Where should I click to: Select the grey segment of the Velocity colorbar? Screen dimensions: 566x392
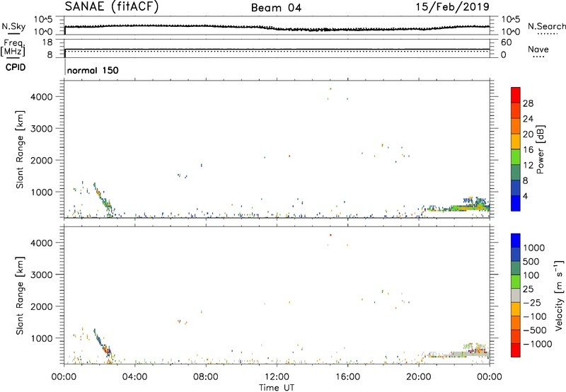point(516,295)
